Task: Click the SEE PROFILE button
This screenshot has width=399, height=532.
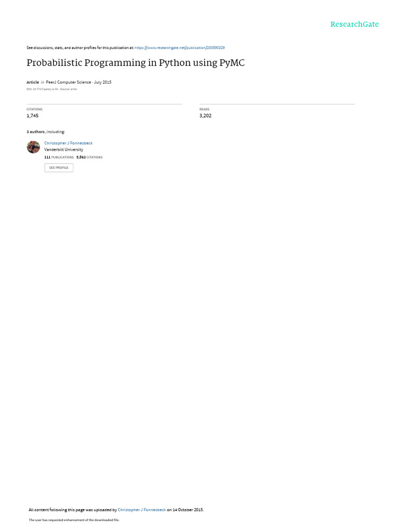Action: click(59, 168)
